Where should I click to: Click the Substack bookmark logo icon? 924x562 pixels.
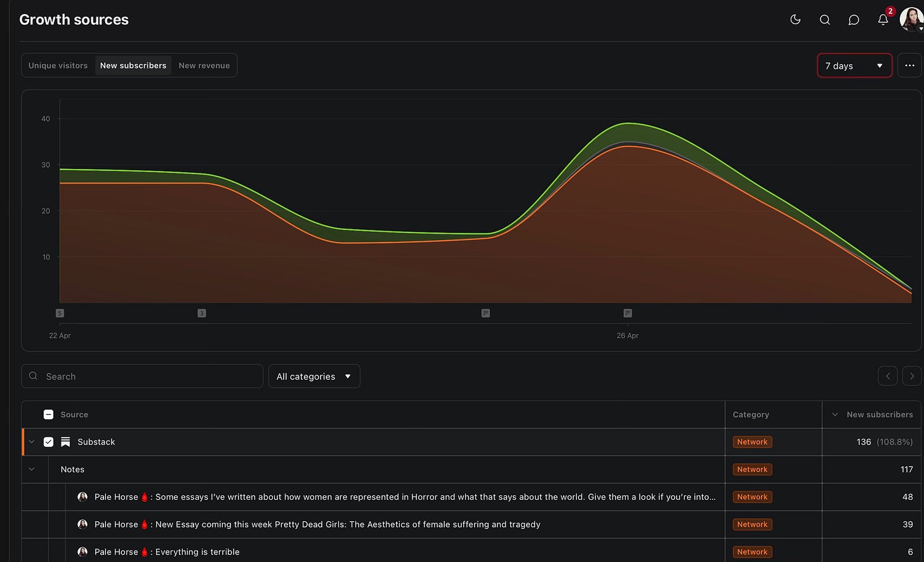[x=65, y=442]
